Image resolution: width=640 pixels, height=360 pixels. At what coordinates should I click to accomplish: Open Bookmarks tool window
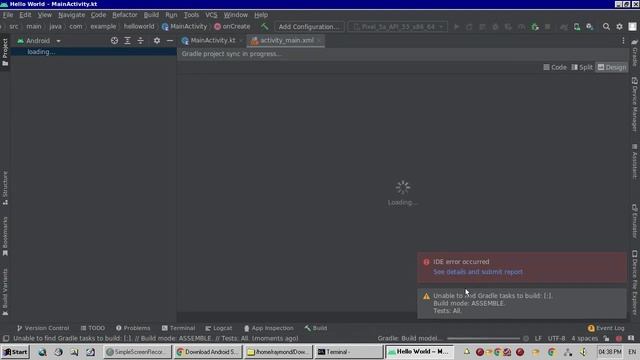pyautogui.click(x=5, y=236)
